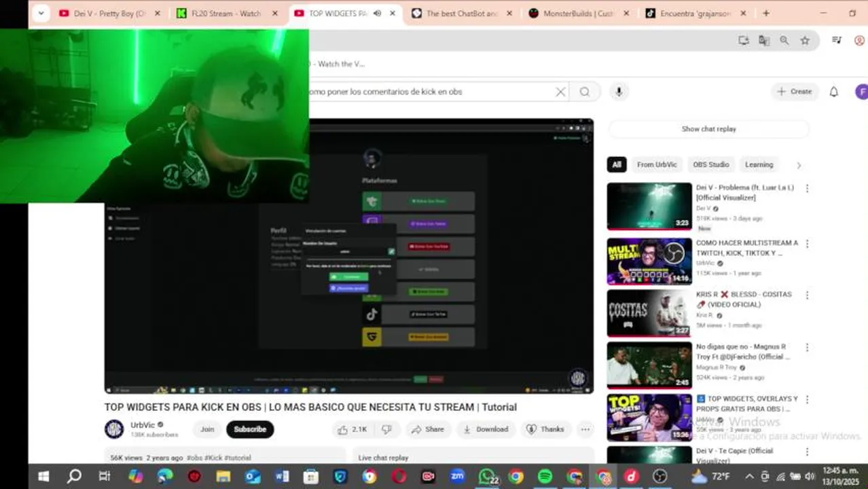
Task: Click the Join button
Action: coord(207,429)
